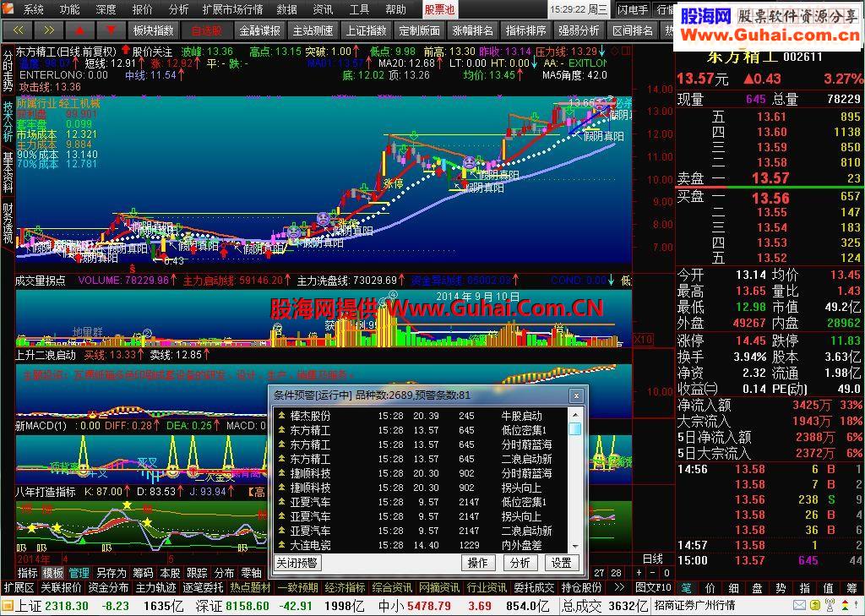Open the 热点题材 bottom tab
Viewport: 865px width, 616px height.
click(x=250, y=588)
